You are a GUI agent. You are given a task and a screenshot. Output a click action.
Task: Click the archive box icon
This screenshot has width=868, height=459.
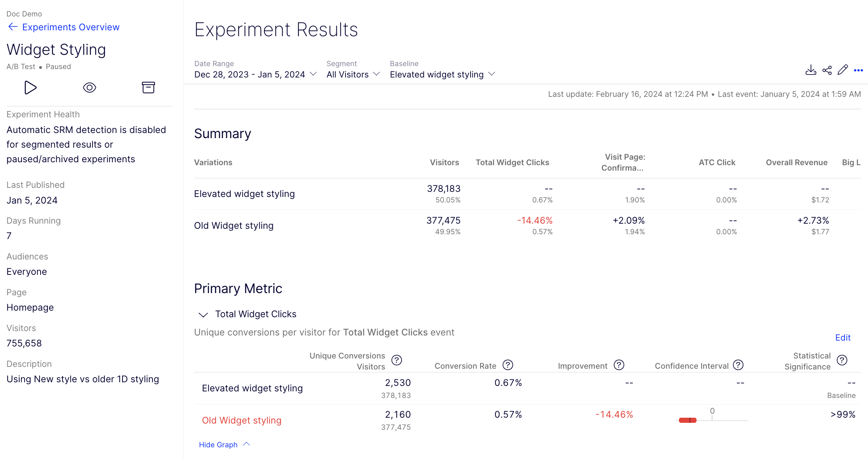click(148, 88)
